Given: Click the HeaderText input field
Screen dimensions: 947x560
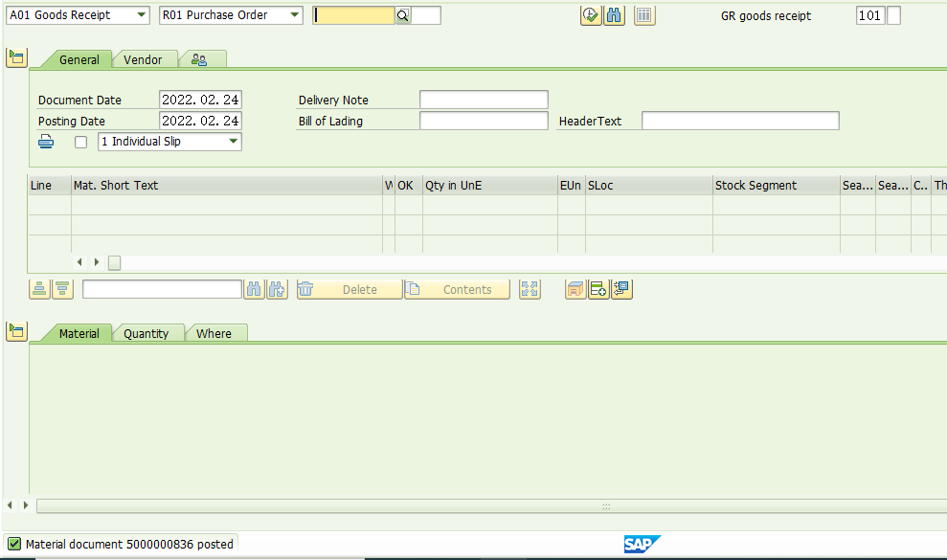Looking at the screenshot, I should click(x=740, y=121).
